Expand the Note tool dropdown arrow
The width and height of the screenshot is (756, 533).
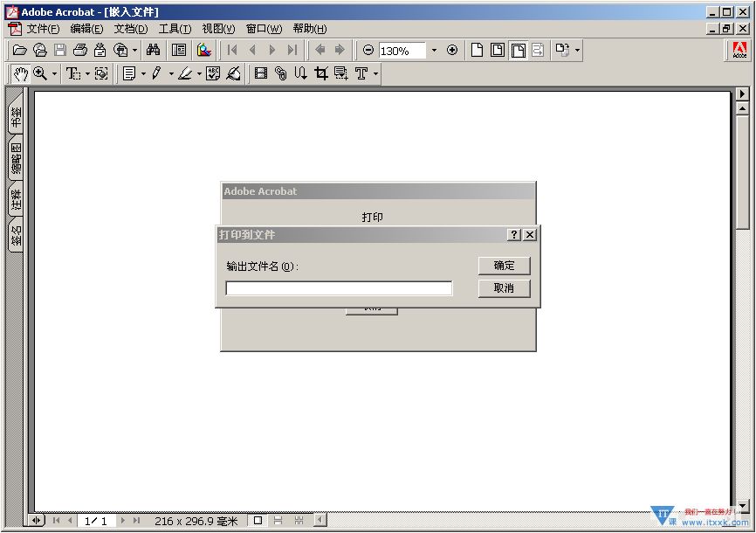143,74
